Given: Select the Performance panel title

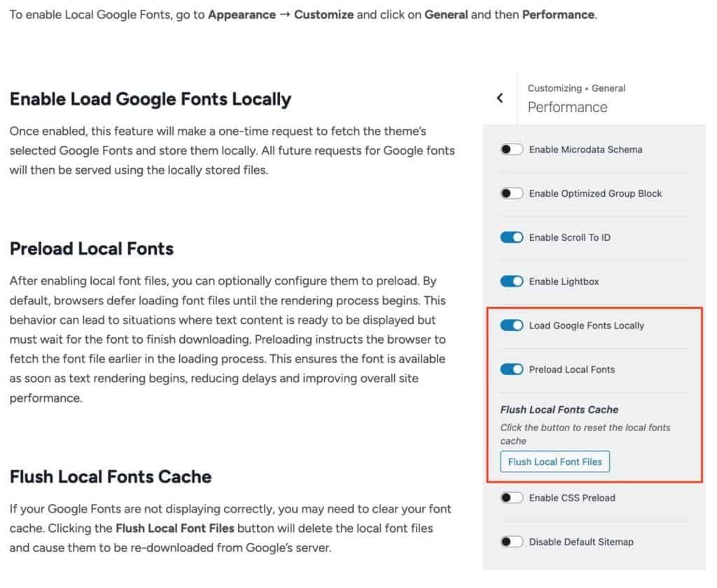Looking at the screenshot, I should 567,107.
